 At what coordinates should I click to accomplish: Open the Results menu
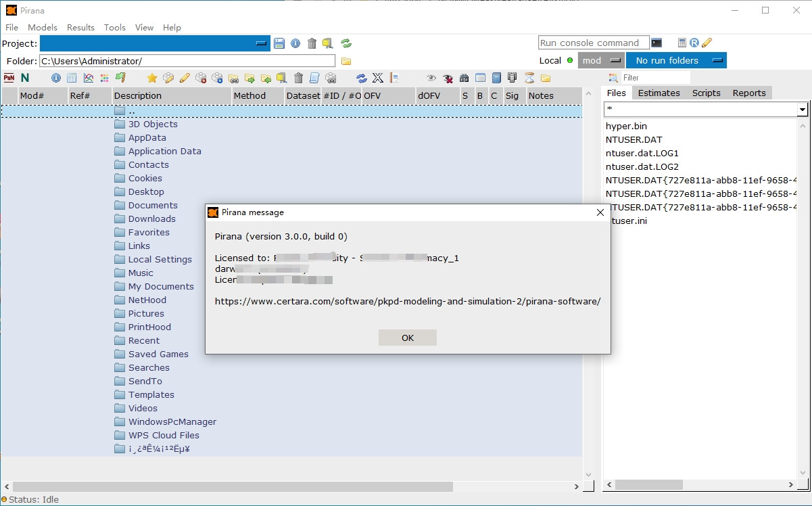point(80,27)
